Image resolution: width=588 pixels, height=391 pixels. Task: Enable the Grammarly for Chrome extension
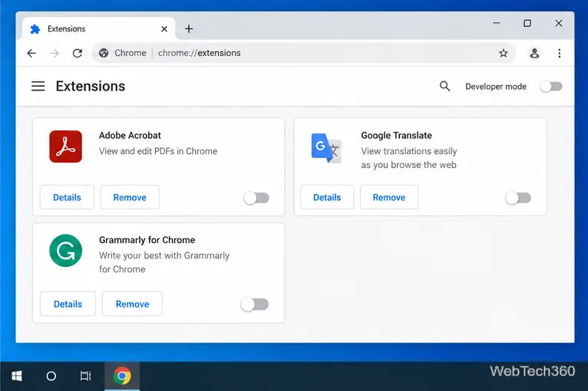tap(255, 304)
